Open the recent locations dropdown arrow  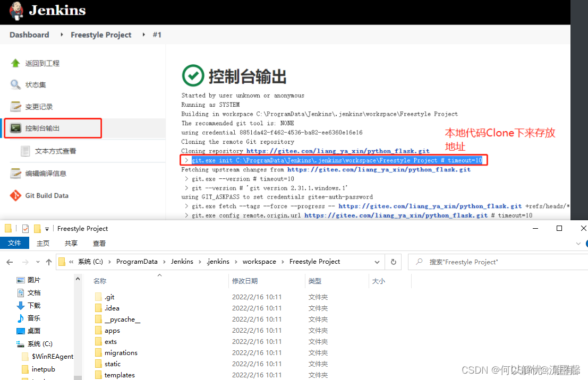pyautogui.click(x=38, y=262)
